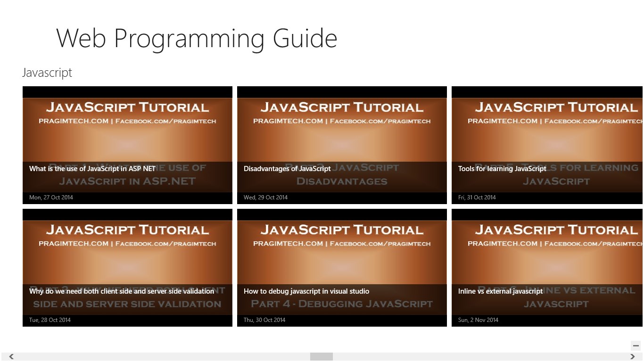Select the 'Disadvantages of JavaScript' title text
This screenshot has height=362, width=644.
(287, 169)
